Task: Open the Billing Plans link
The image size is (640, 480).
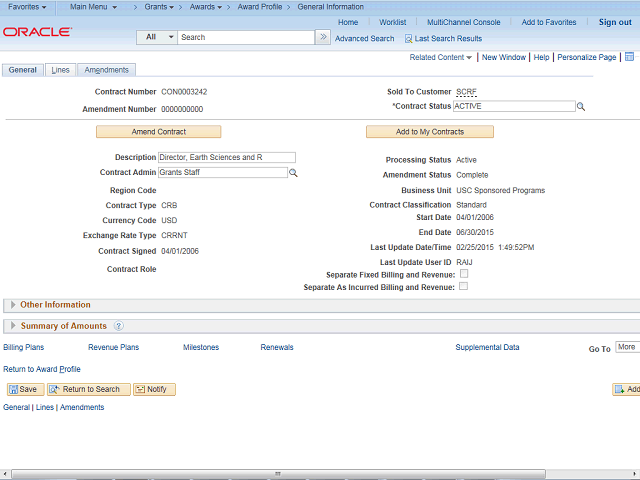Action: pyautogui.click(x=25, y=347)
